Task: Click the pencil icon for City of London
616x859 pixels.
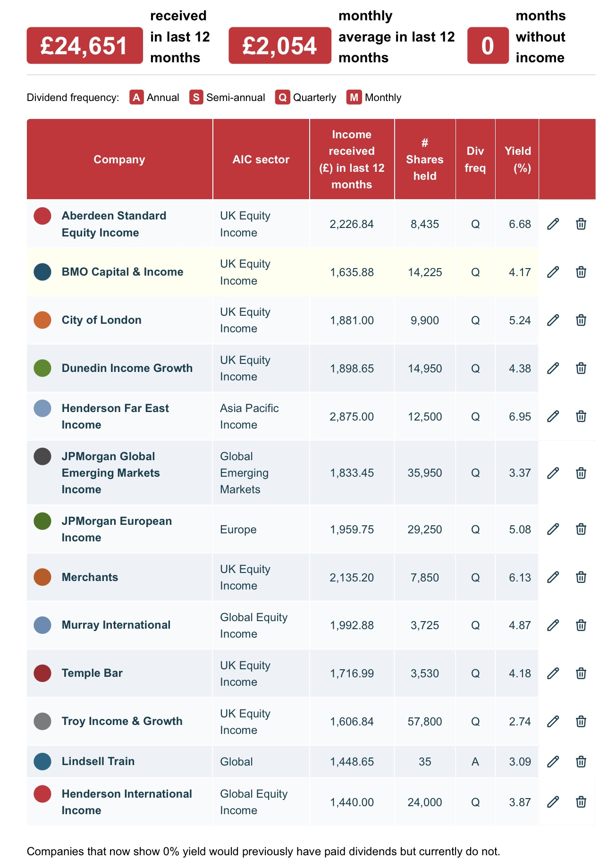Action: click(553, 320)
